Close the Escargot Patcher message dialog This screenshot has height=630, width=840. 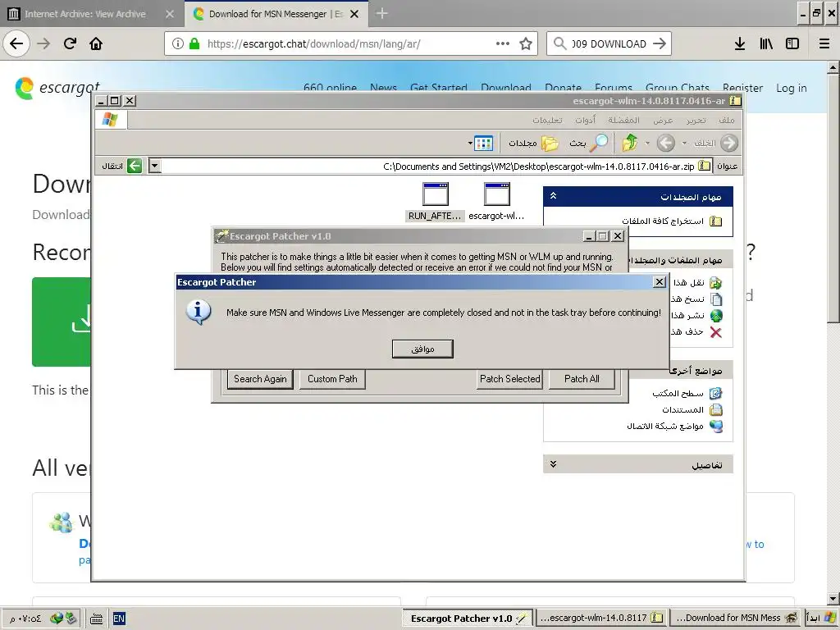click(660, 282)
